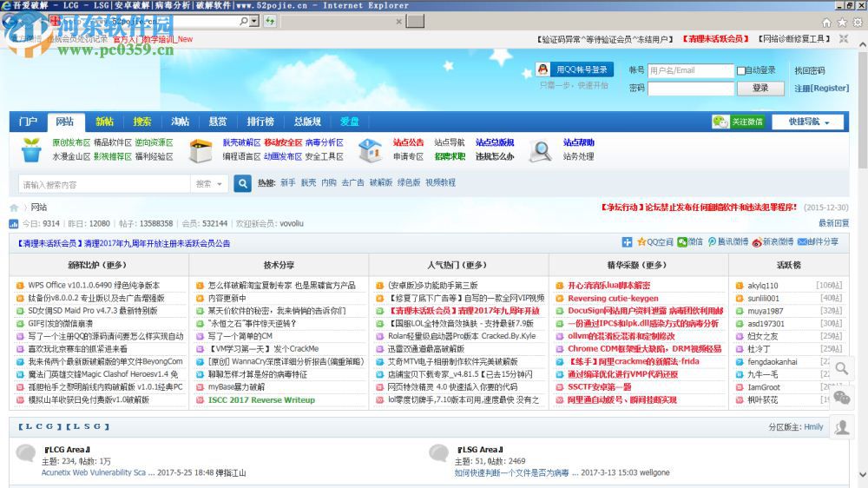Click the 关注微信 WeChat button
Viewport: 868px width, 488px height.
738,122
